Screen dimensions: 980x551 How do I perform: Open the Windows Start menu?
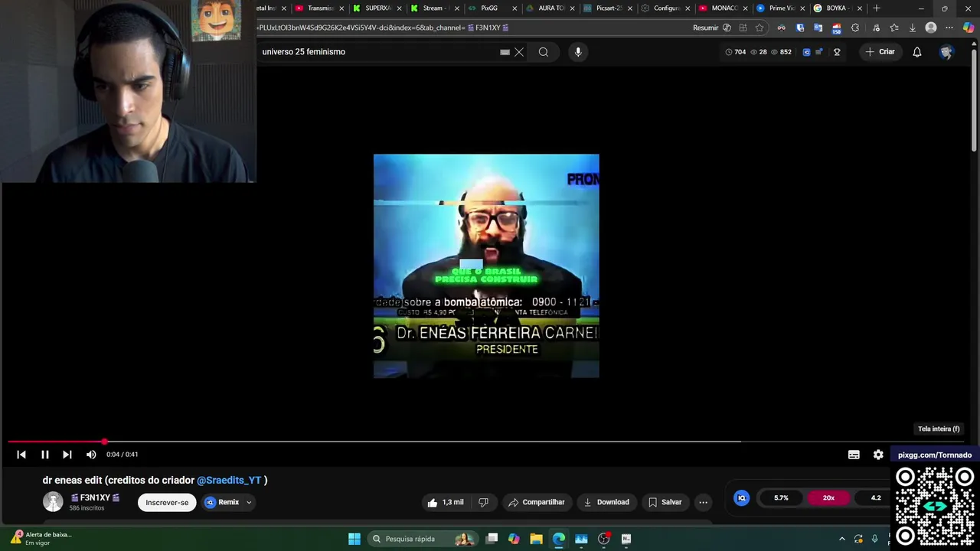tap(354, 539)
